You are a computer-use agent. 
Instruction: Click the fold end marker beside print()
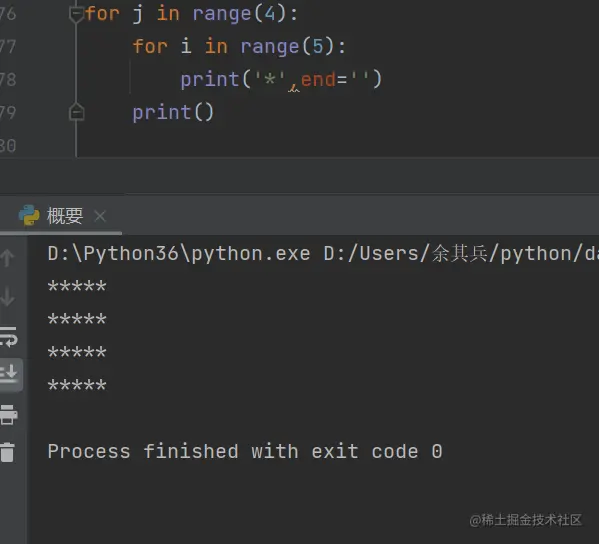[76, 112]
